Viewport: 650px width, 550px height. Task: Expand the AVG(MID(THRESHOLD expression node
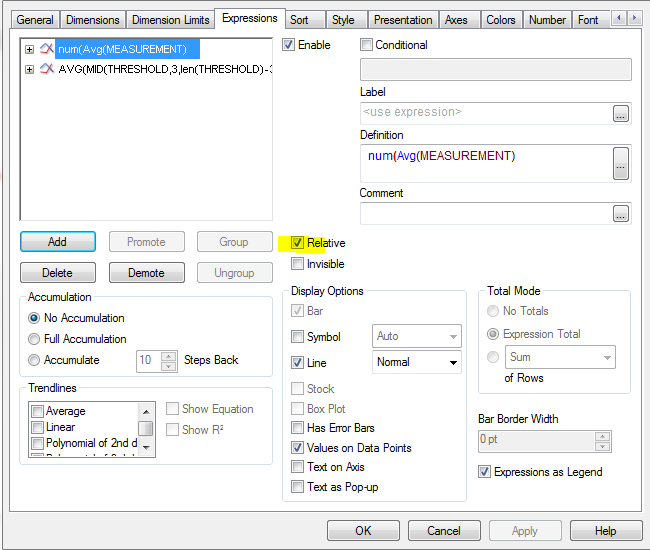tap(29, 69)
